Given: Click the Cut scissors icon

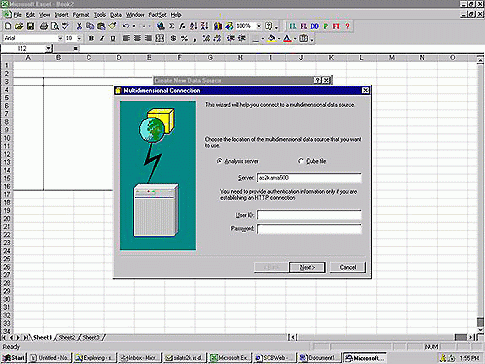Looking at the screenshot, I should [x=79, y=26].
